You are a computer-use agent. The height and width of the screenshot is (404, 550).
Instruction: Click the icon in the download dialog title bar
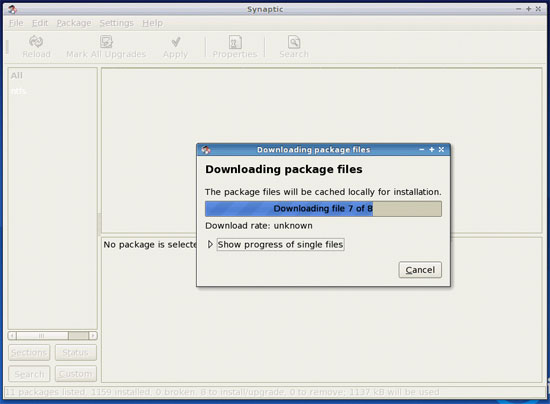coord(206,150)
